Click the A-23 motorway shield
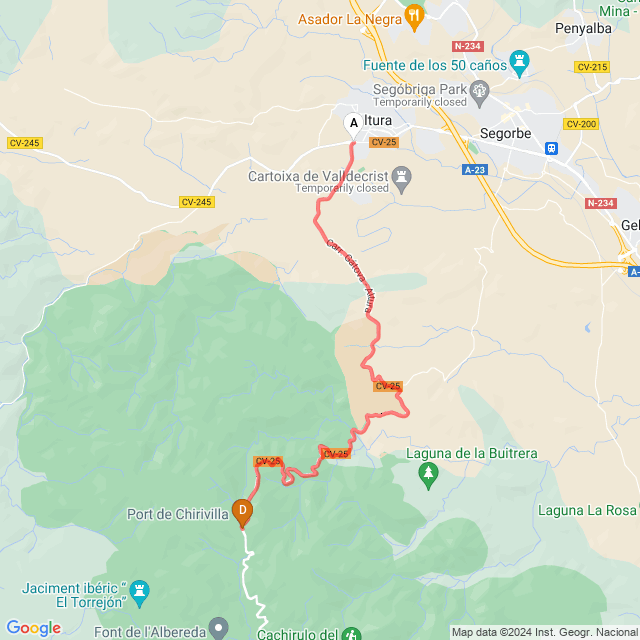 click(475, 170)
